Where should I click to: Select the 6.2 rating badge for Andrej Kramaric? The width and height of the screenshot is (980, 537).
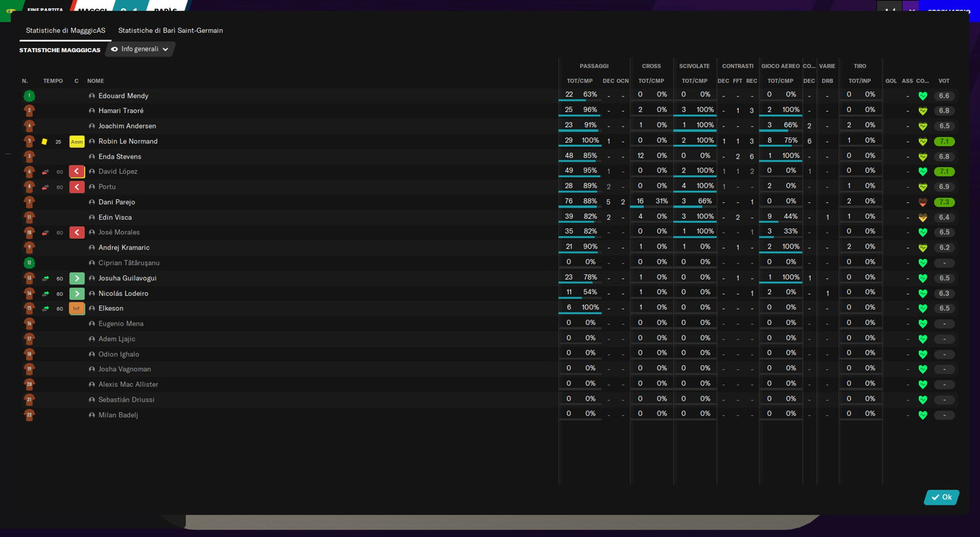(x=944, y=247)
